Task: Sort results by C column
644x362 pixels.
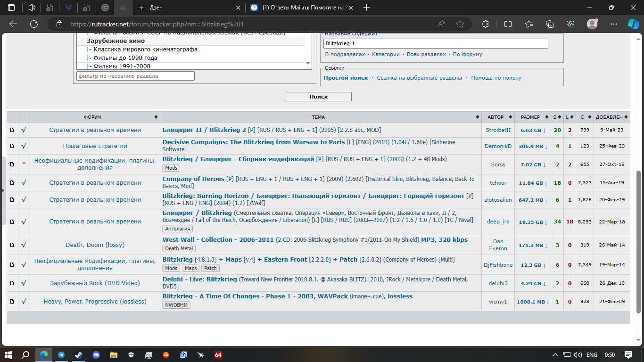Action: click(x=585, y=117)
